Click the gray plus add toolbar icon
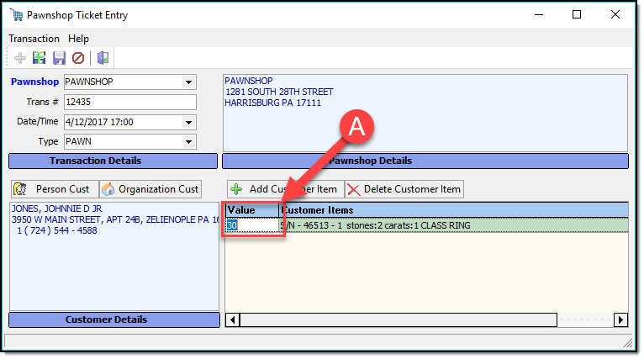Image resolution: width=644 pixels, height=359 pixels. click(20, 58)
